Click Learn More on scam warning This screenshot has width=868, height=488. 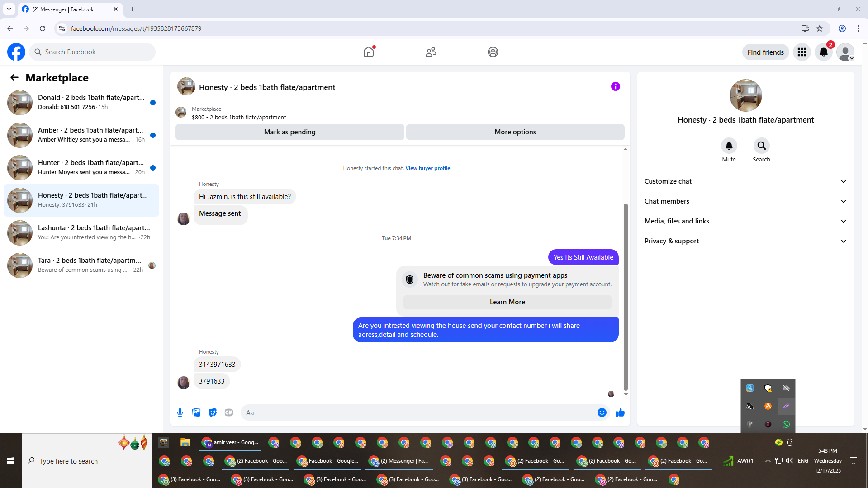[507, 302]
